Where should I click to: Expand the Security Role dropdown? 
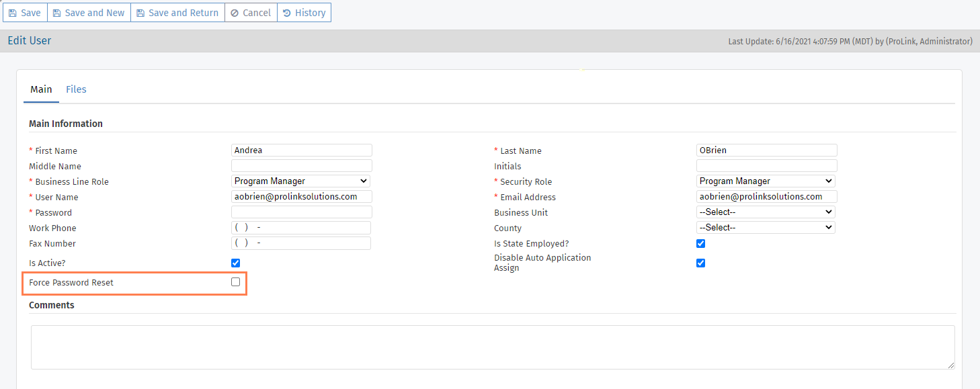click(766, 181)
